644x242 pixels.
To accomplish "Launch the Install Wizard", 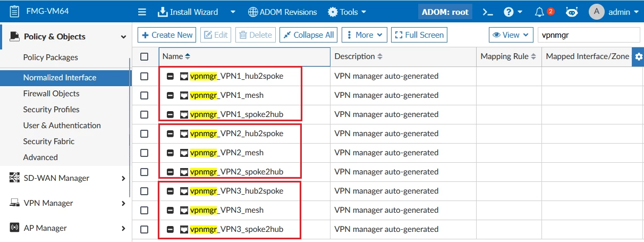I will click(188, 12).
